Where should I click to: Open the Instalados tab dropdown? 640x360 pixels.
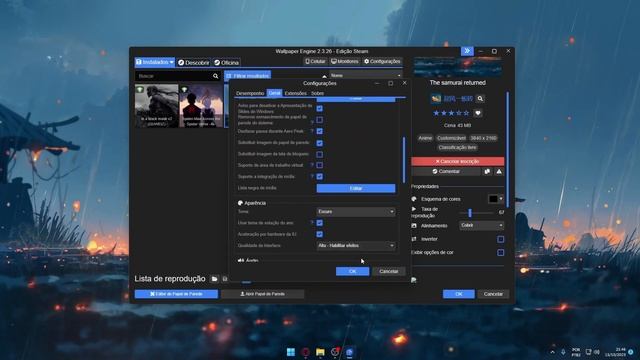coord(155,62)
